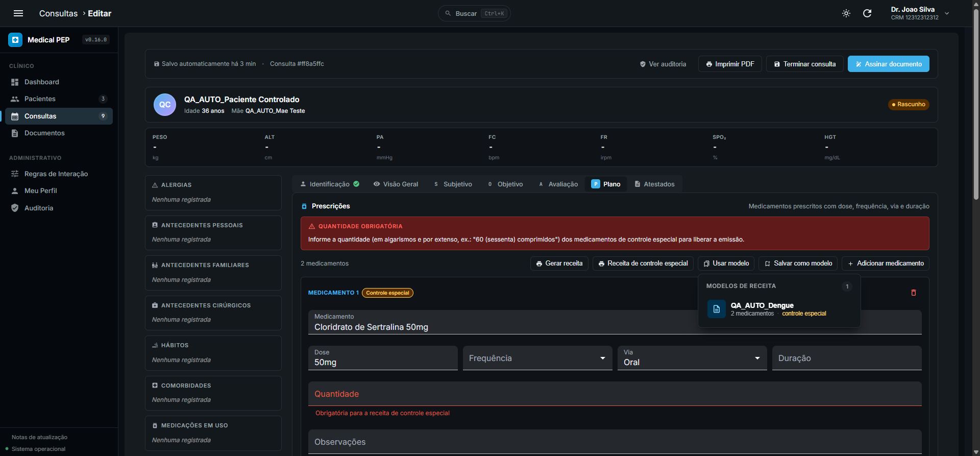Click the QA_AUTO_Dengue document icon
The image size is (980, 456).
[x=717, y=309]
